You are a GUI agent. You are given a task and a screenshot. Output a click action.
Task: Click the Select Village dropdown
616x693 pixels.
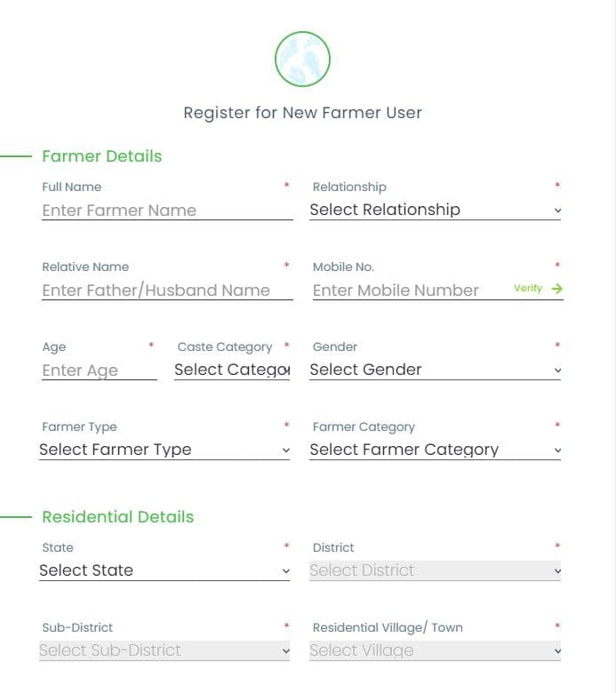click(x=435, y=651)
